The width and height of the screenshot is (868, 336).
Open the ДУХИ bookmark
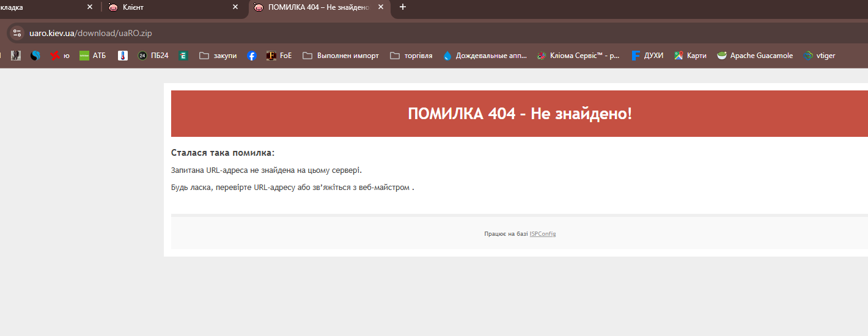point(647,56)
